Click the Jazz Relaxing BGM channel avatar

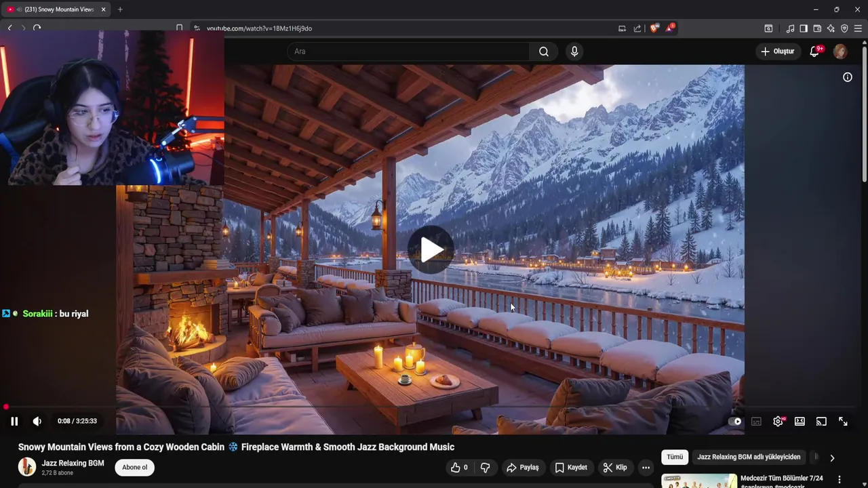point(27,467)
